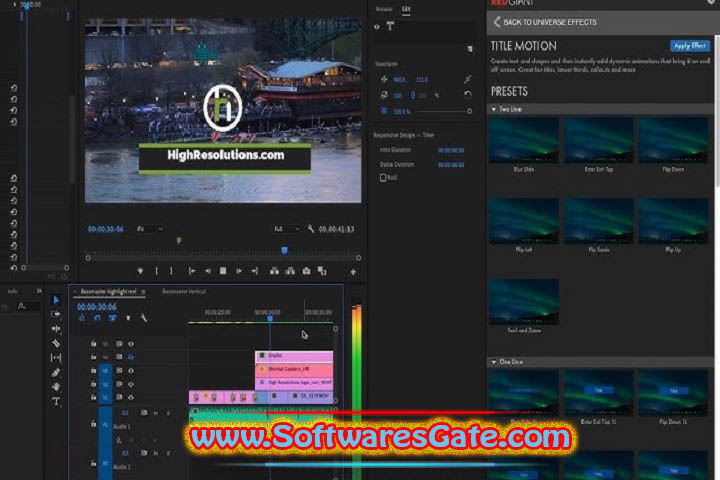Image resolution: width=720 pixels, height=480 pixels.
Task: Step back one frame
Action: click(208, 271)
